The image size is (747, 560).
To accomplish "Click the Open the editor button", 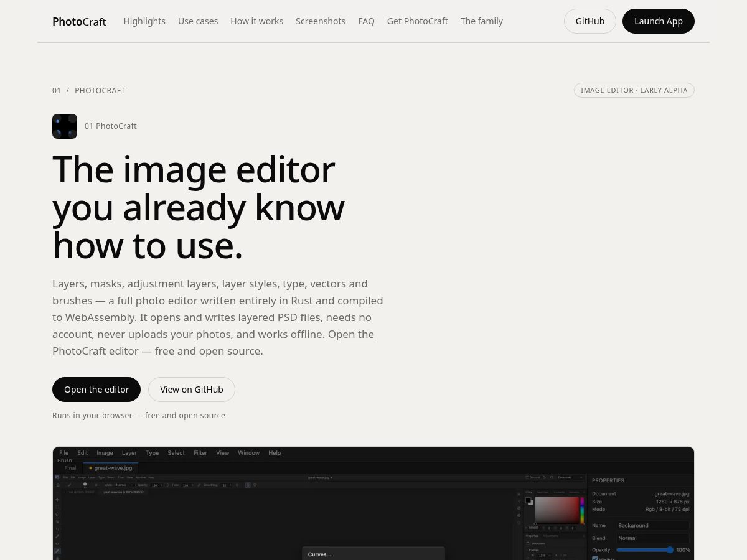I will (96, 390).
